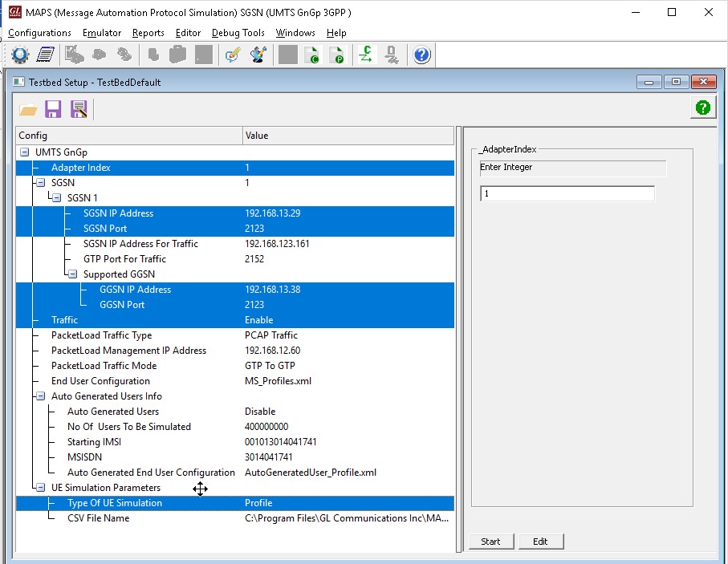
Task: Open a testbed file using the folder icon
Action: pyautogui.click(x=27, y=109)
